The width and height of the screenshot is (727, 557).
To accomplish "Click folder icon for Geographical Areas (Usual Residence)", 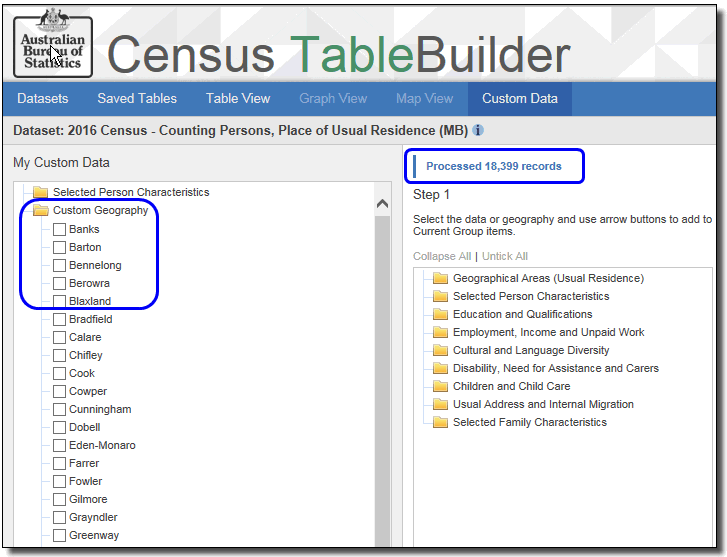I will [441, 279].
